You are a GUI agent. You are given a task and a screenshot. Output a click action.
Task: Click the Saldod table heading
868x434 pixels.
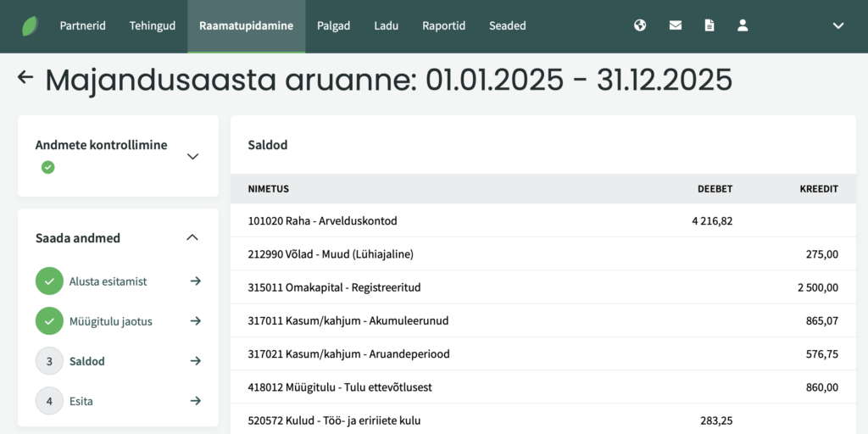click(x=268, y=145)
